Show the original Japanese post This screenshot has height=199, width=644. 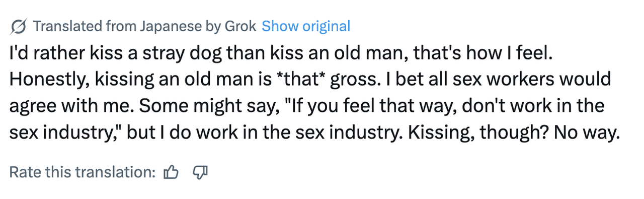coord(306,26)
